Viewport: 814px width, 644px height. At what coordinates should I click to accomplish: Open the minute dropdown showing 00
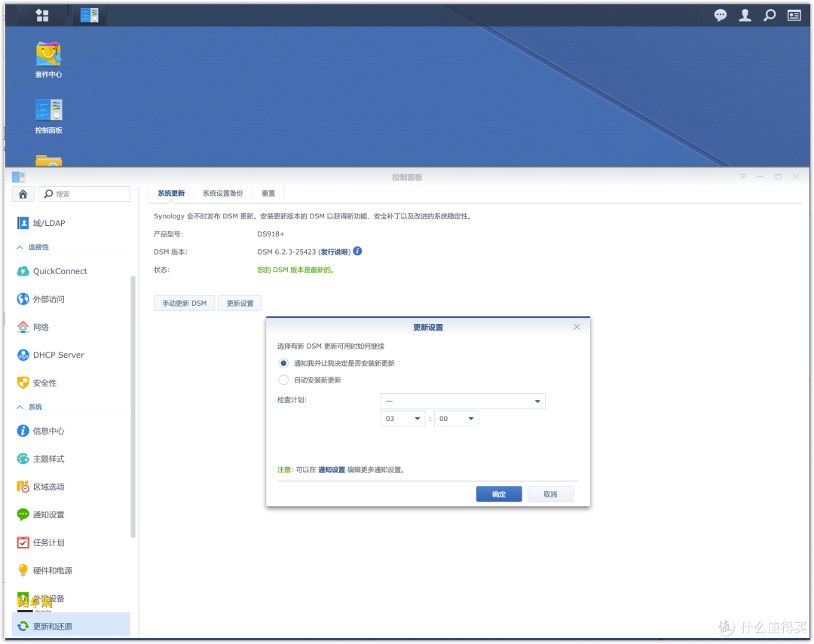(456, 419)
